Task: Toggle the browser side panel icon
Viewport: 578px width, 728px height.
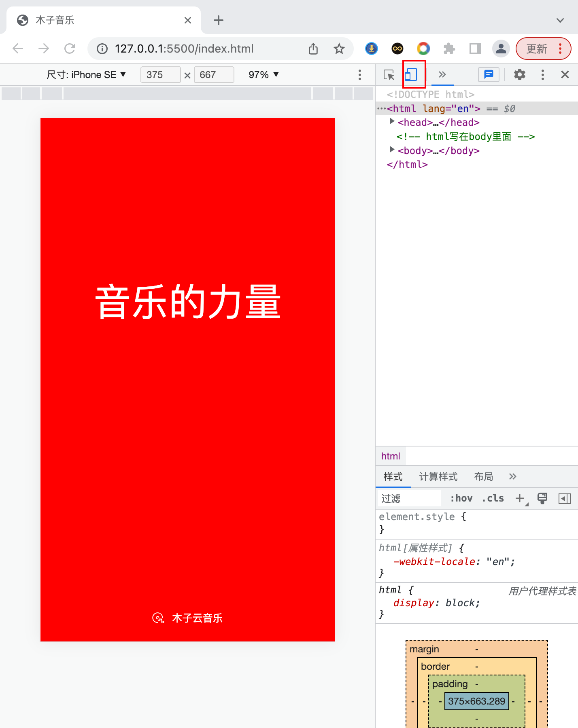Action: [475, 49]
